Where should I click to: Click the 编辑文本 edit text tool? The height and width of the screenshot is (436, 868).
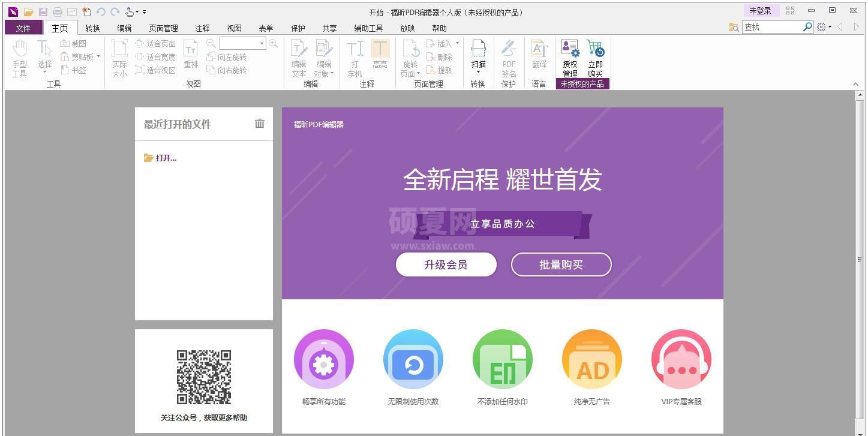coord(299,59)
